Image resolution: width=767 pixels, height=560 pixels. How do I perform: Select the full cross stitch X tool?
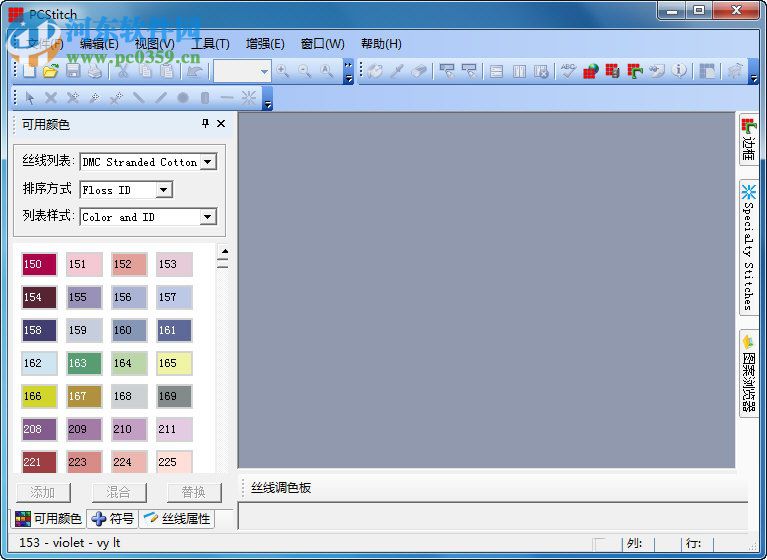click(51, 98)
